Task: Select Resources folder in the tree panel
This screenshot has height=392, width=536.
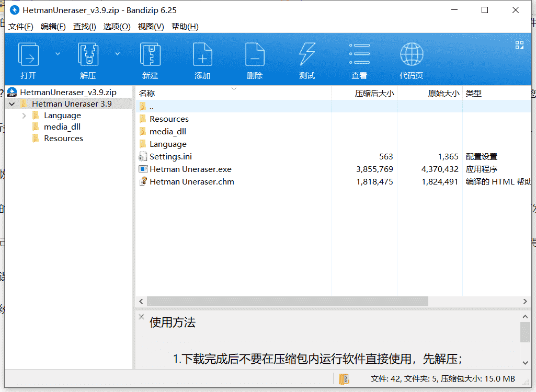Action: 63,139
